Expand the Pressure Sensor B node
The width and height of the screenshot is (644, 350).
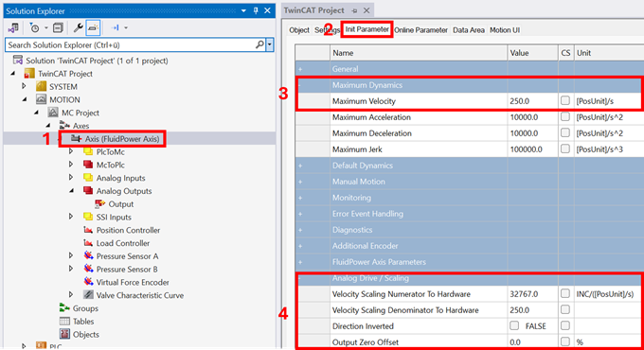[x=71, y=269]
